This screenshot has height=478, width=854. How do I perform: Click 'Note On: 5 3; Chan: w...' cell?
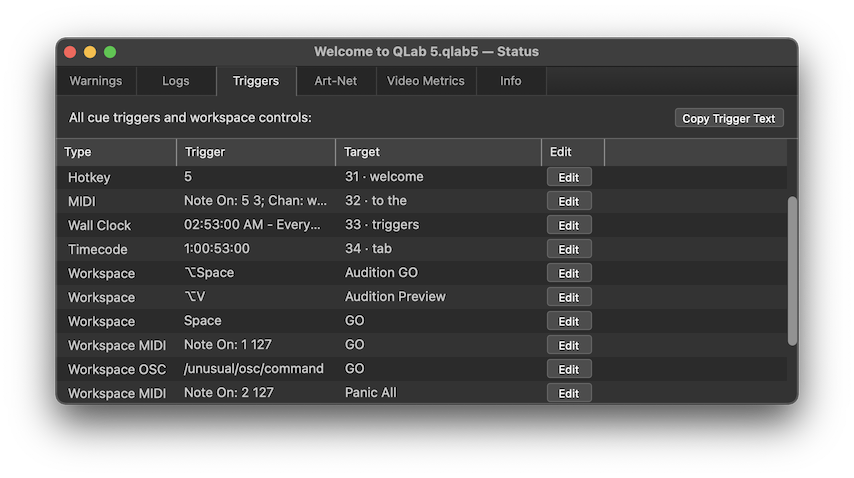coord(255,201)
